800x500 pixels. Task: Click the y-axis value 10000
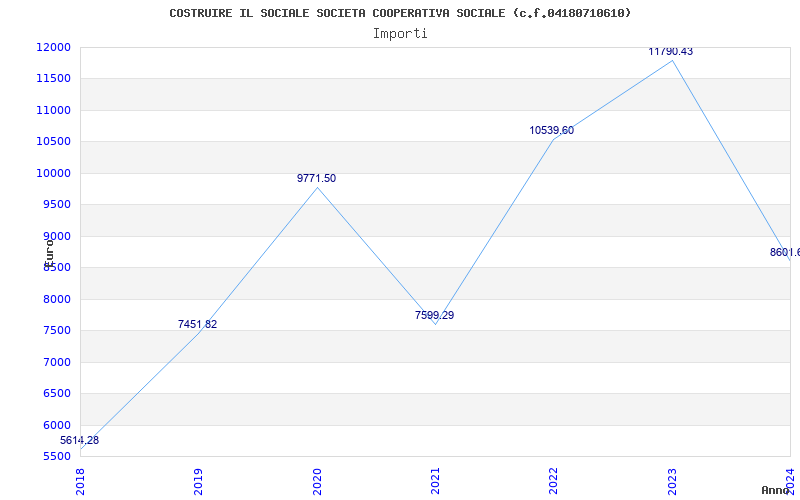click(x=53, y=173)
